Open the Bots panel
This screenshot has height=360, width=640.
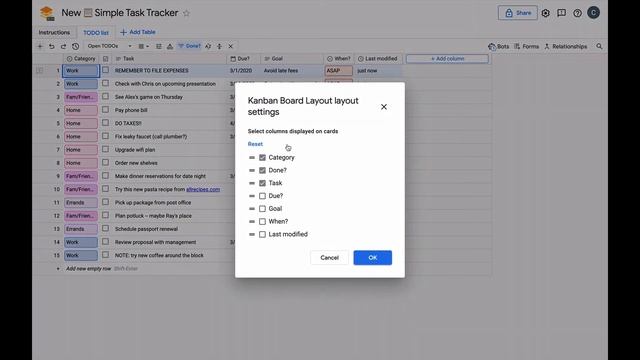point(498,47)
